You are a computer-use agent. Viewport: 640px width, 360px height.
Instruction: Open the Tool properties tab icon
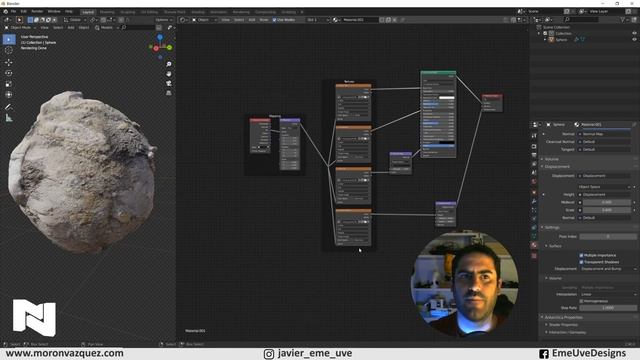[x=534, y=136]
